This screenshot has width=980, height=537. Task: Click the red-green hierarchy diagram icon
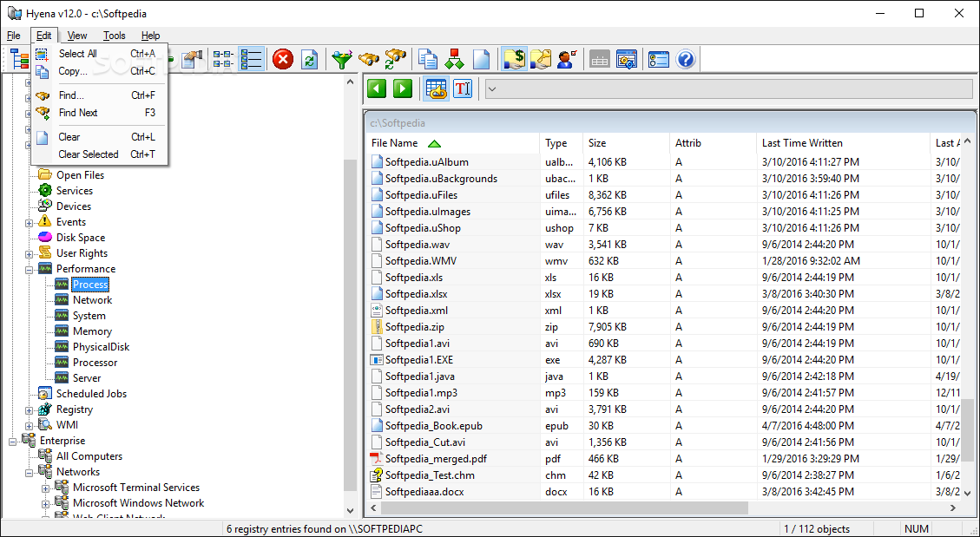point(454,59)
